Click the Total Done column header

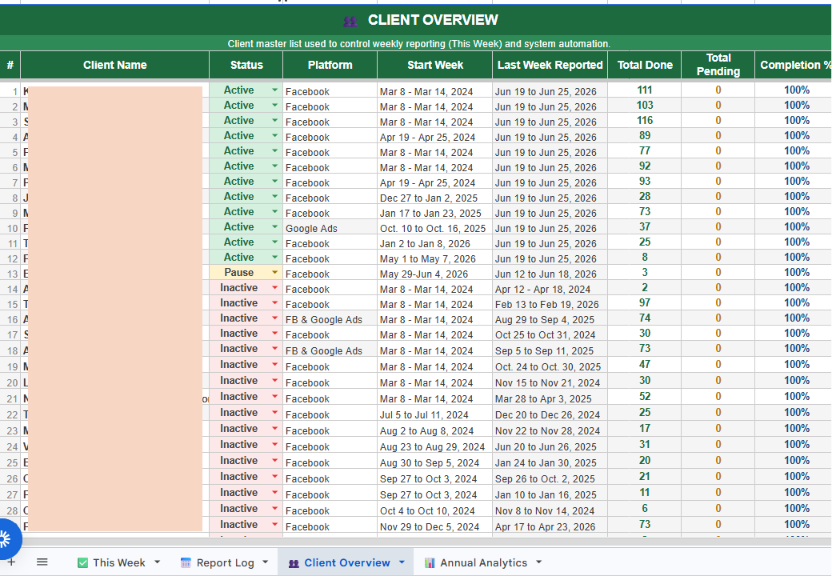645,65
